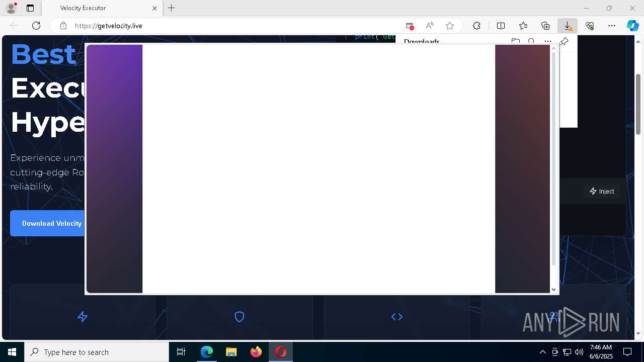Click lightning bolt feature icon
The width and height of the screenshot is (644, 362).
[83, 317]
